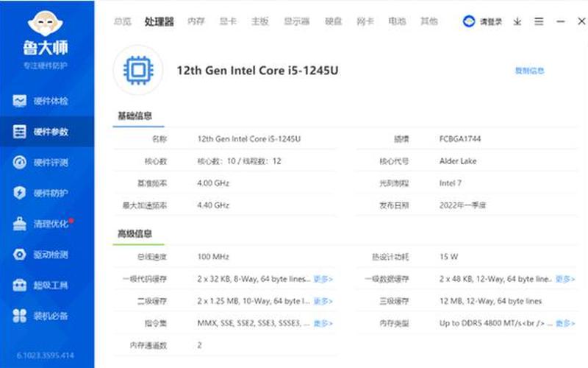Expand 更多 for 二级缓存 row
This screenshot has height=368, width=588.
tap(323, 301)
